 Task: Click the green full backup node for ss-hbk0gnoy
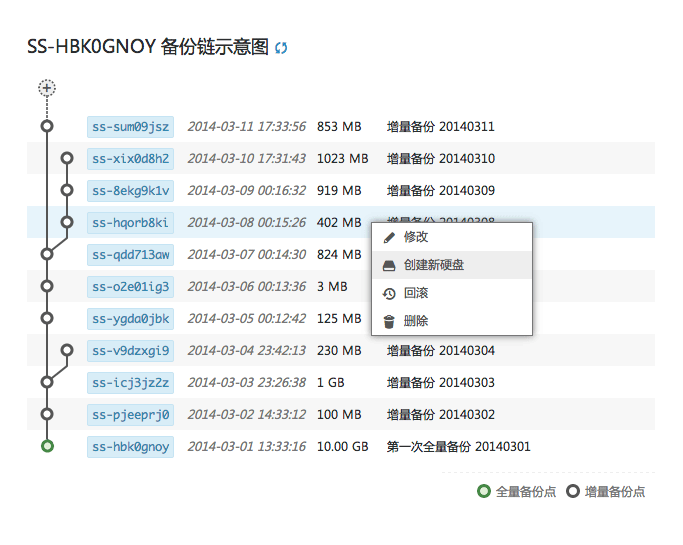click(x=47, y=446)
